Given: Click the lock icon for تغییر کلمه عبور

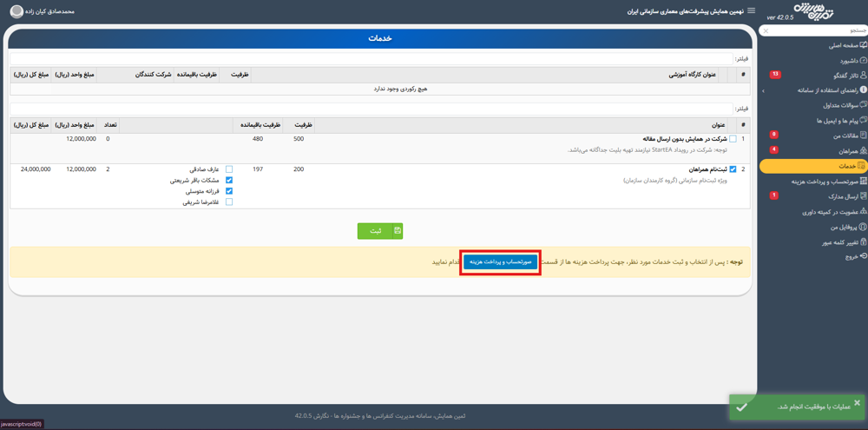Looking at the screenshot, I should coord(863,241).
